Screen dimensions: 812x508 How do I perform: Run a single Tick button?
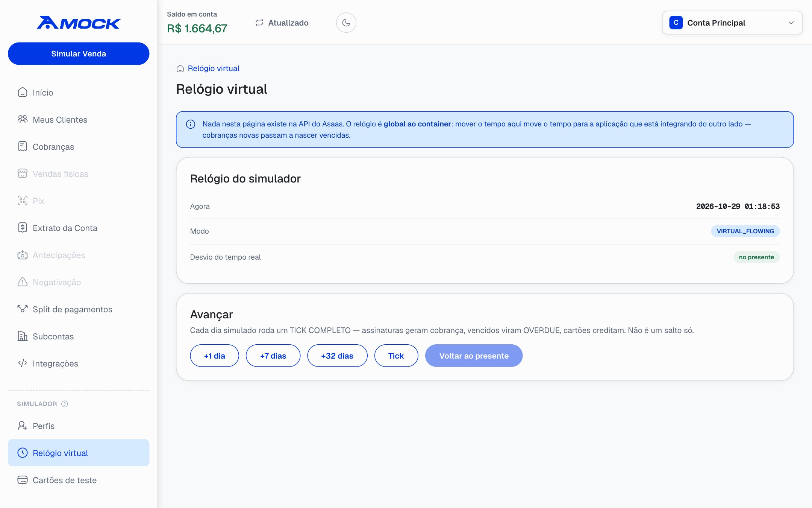[x=396, y=356]
